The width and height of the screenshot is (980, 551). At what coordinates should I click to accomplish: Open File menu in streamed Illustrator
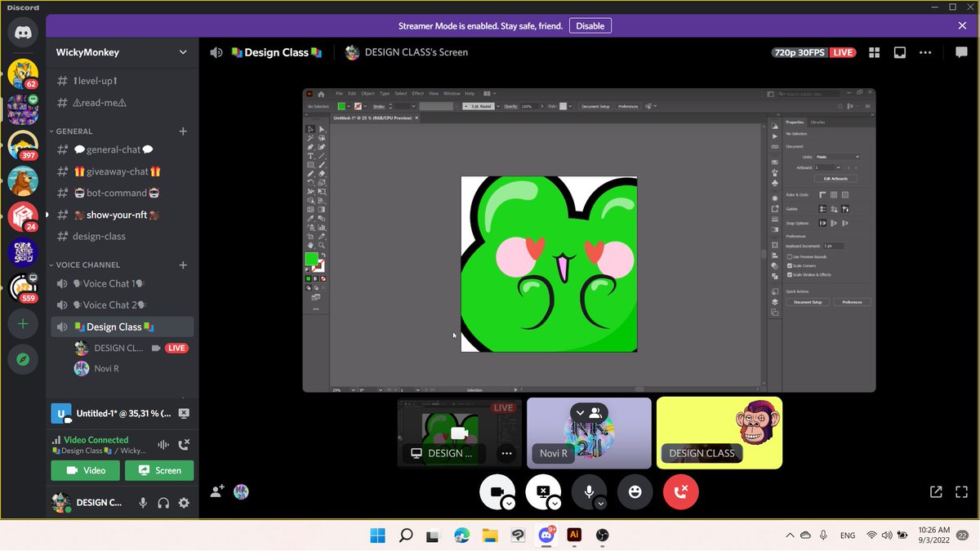(x=339, y=94)
